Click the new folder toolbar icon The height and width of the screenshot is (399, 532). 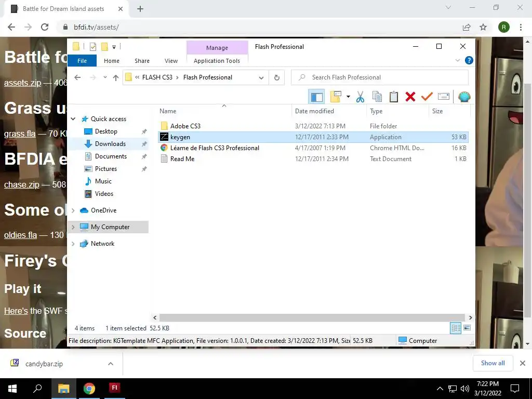[336, 97]
